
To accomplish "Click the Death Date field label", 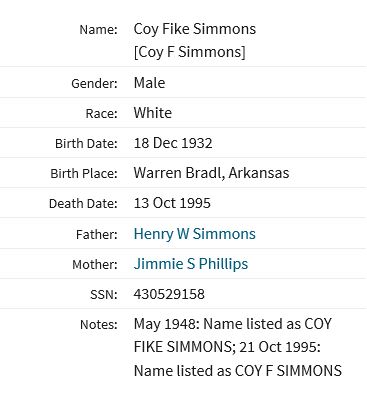I will click(83, 204).
